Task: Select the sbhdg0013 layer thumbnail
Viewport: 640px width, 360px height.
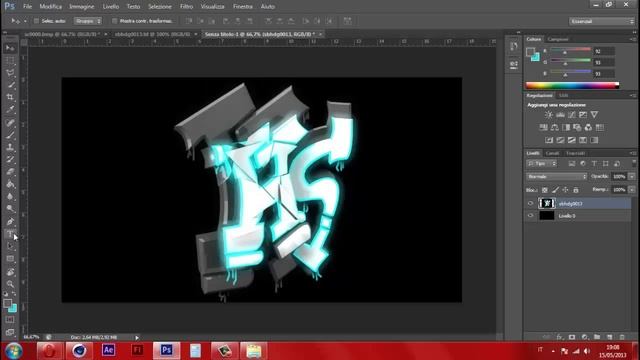Action: click(x=547, y=203)
